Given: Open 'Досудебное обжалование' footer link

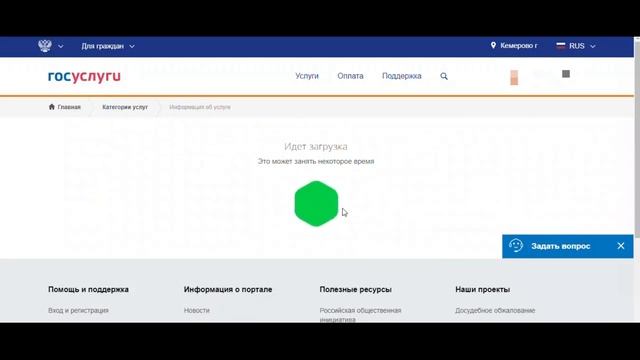Looking at the screenshot, I should point(495,310).
